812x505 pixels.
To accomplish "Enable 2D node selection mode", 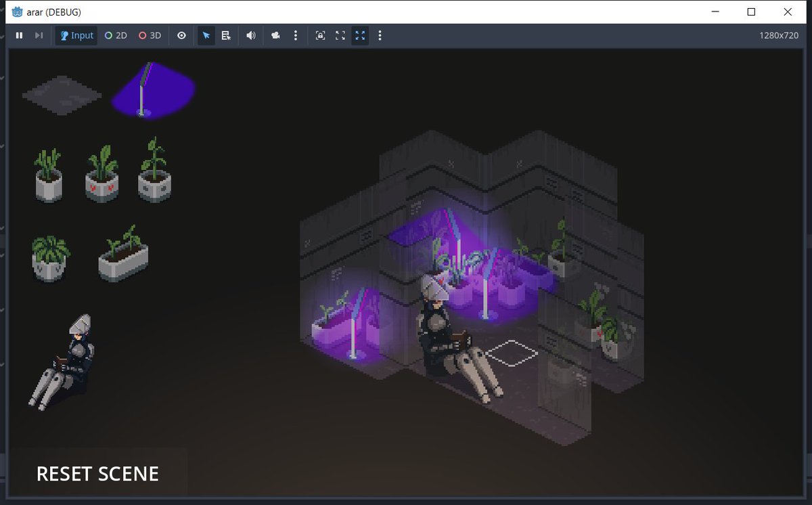I will (x=116, y=35).
